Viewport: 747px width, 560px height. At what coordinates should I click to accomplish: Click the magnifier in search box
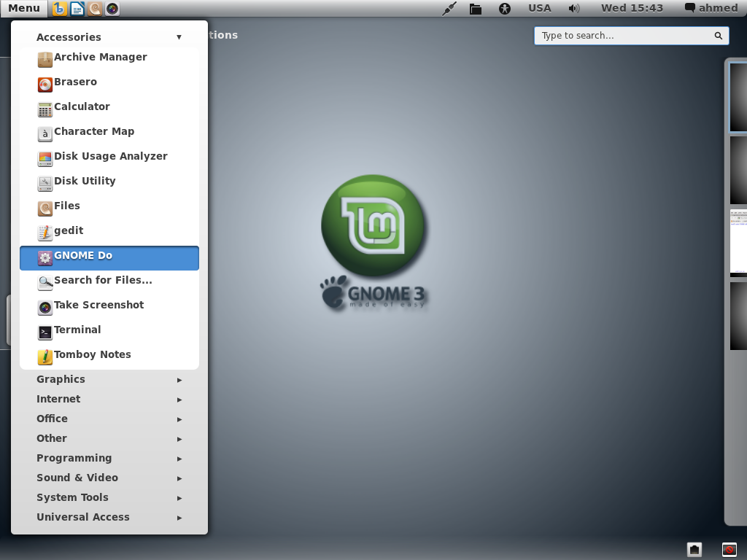[x=718, y=36]
